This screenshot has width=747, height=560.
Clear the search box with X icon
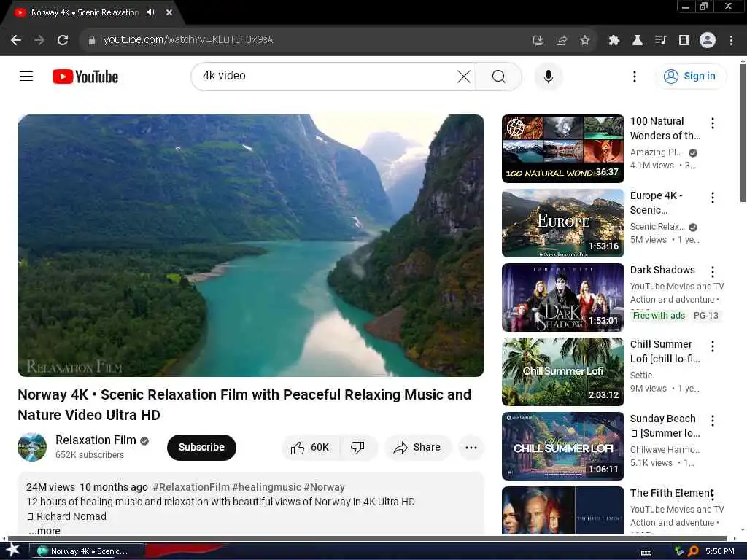463,76
